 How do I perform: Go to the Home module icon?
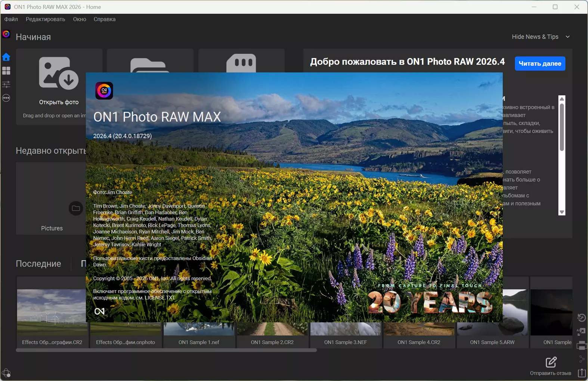6,57
